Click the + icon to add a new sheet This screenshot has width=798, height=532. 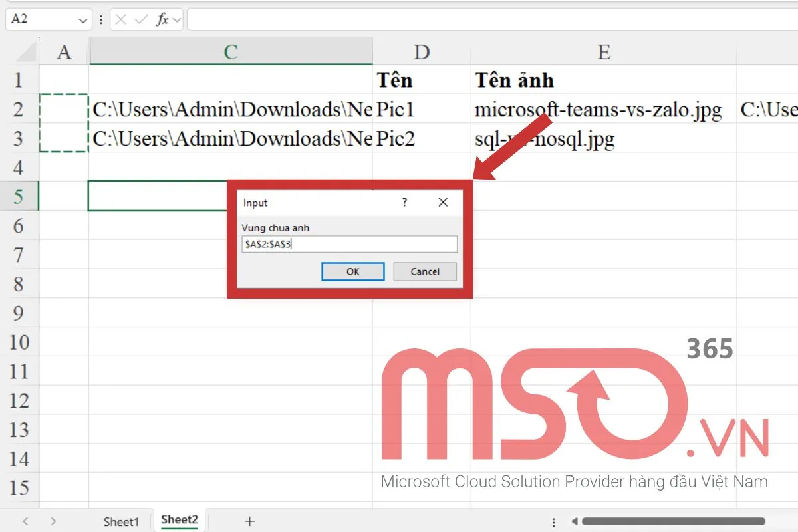pos(249,521)
